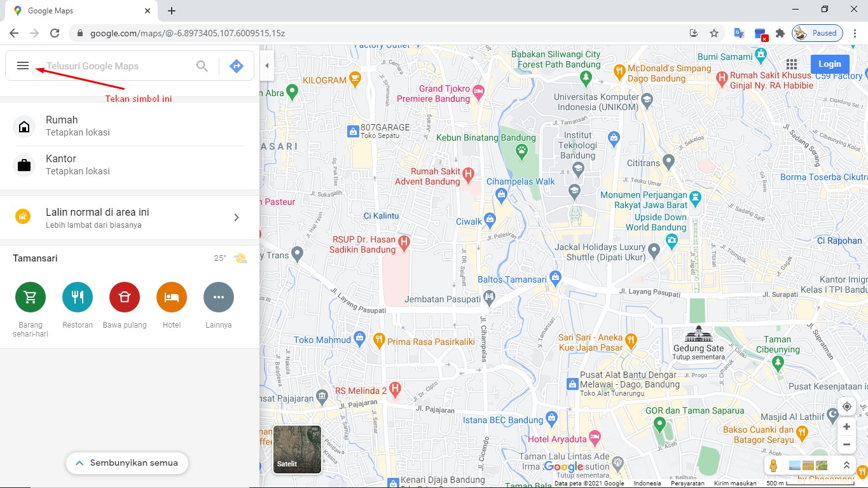Collapse the side panel arrow
The height and width of the screenshot is (488, 868).
(x=267, y=66)
